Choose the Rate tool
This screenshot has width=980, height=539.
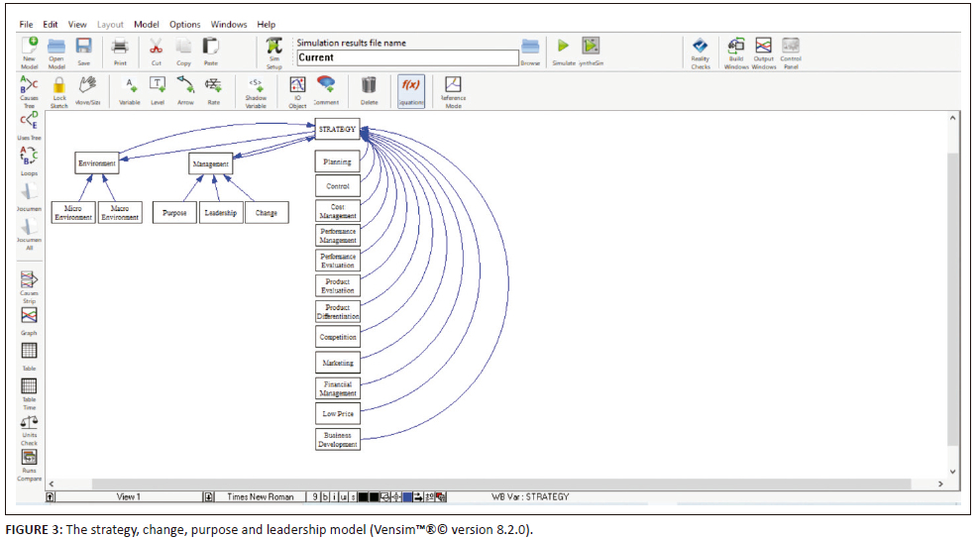(x=213, y=89)
